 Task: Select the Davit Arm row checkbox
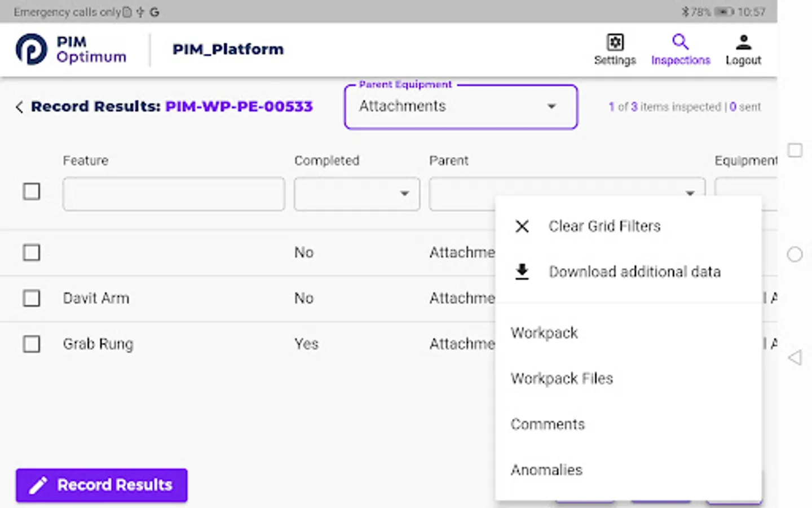pos(32,298)
